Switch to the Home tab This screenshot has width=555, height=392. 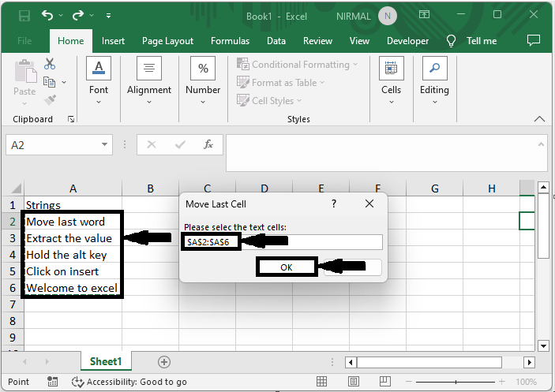71,41
